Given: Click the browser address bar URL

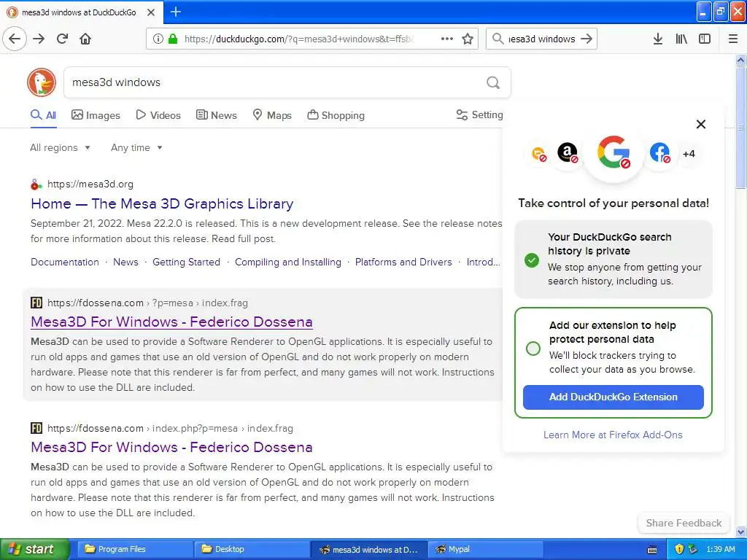Looking at the screenshot, I should tap(299, 39).
